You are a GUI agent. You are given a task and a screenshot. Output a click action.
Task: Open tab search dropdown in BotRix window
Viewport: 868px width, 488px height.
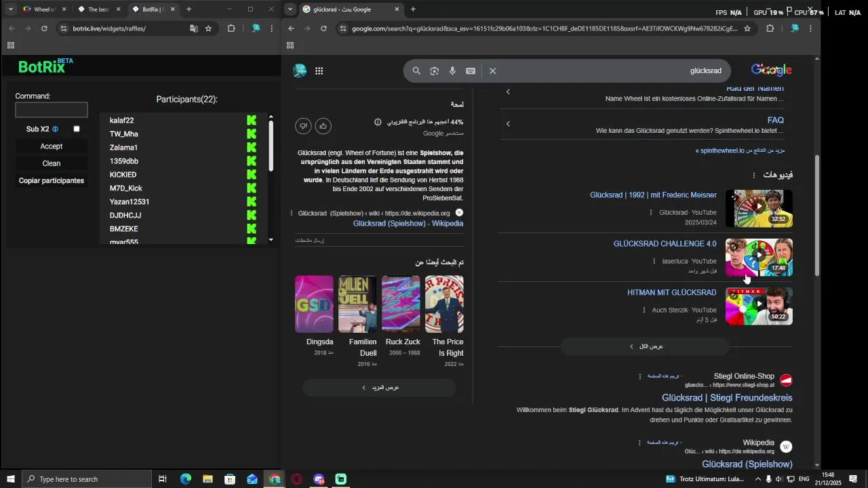11,9
